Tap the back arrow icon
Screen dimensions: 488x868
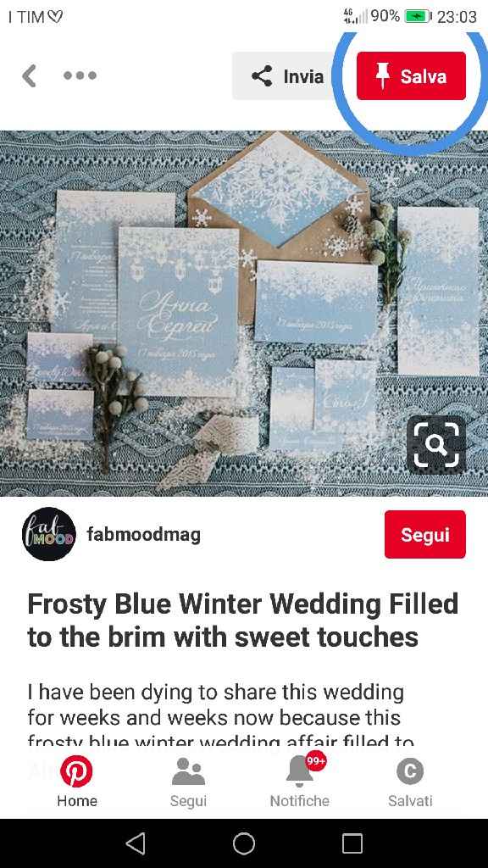(x=30, y=75)
